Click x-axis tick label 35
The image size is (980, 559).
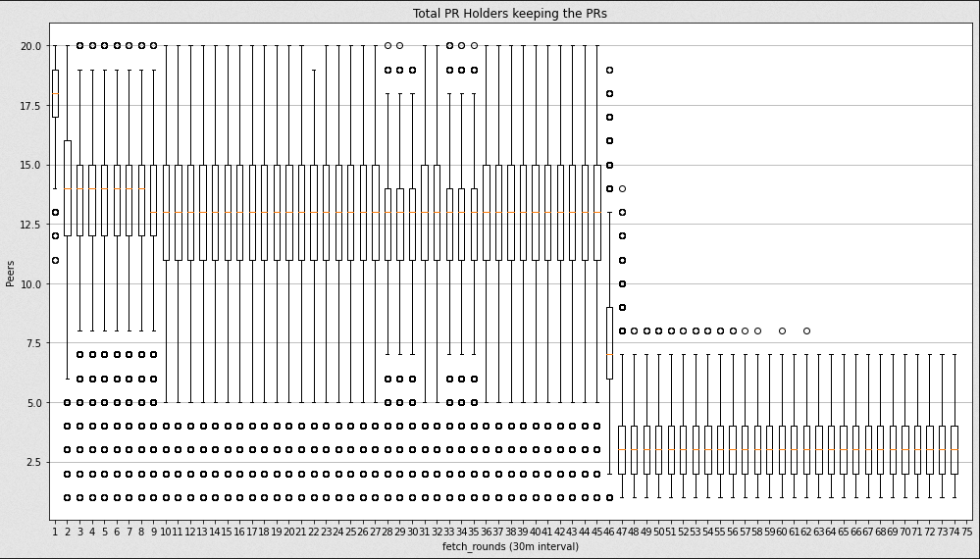(474, 532)
